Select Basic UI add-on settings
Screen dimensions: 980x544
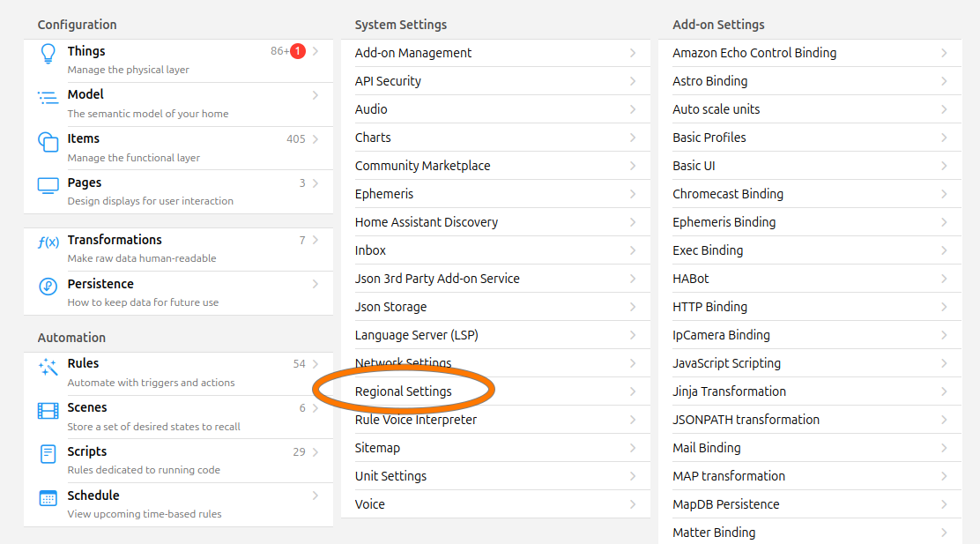coord(810,166)
